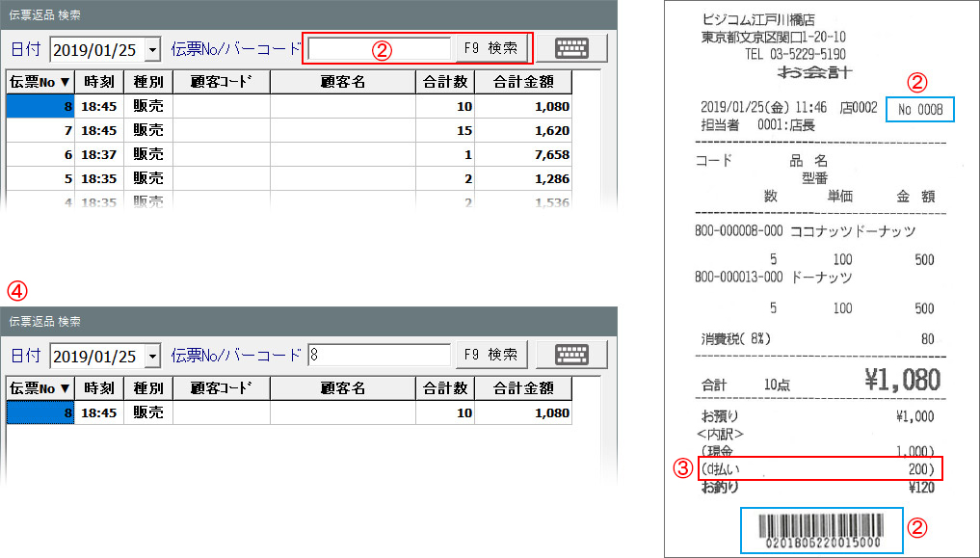Click the empty 伝票No/バーコード input field
980x558 pixels.
pyautogui.click(x=379, y=48)
